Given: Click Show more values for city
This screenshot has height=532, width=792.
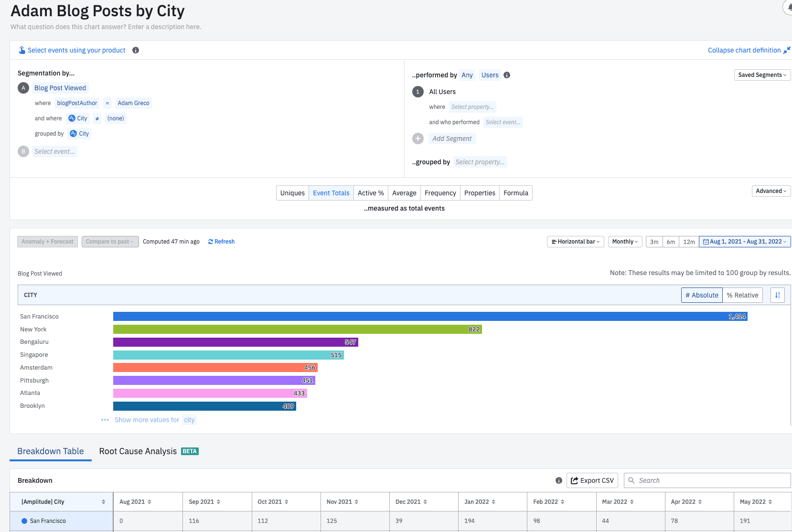Looking at the screenshot, I should pyautogui.click(x=148, y=420).
